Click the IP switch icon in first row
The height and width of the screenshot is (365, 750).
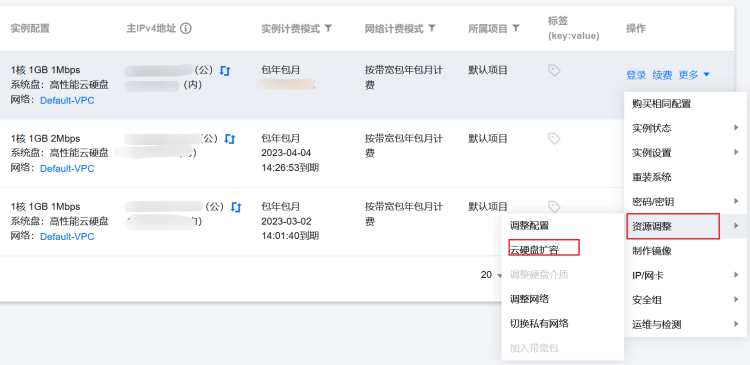225,71
